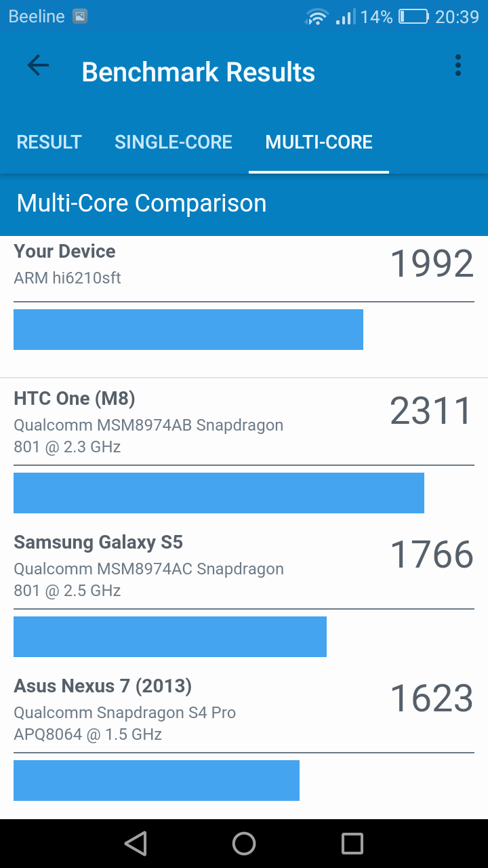Tap the Benchmark Results title
The width and height of the screenshot is (488, 868).
(x=199, y=72)
